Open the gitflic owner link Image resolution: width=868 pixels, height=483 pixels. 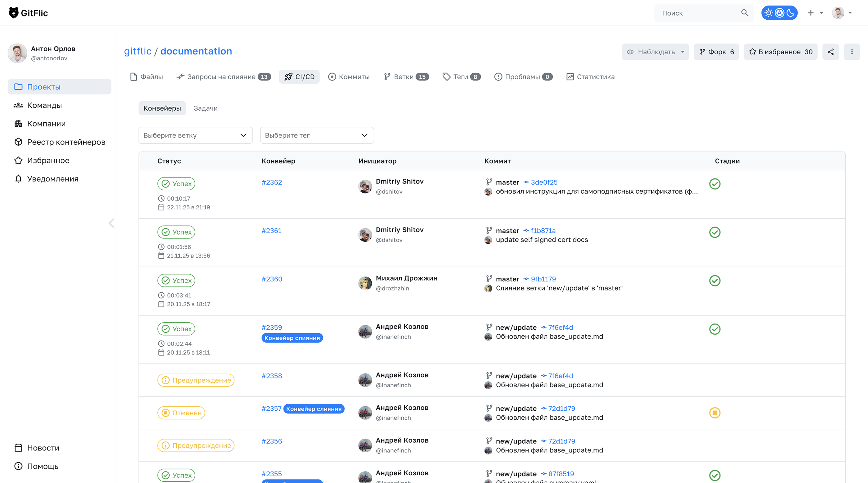point(138,51)
